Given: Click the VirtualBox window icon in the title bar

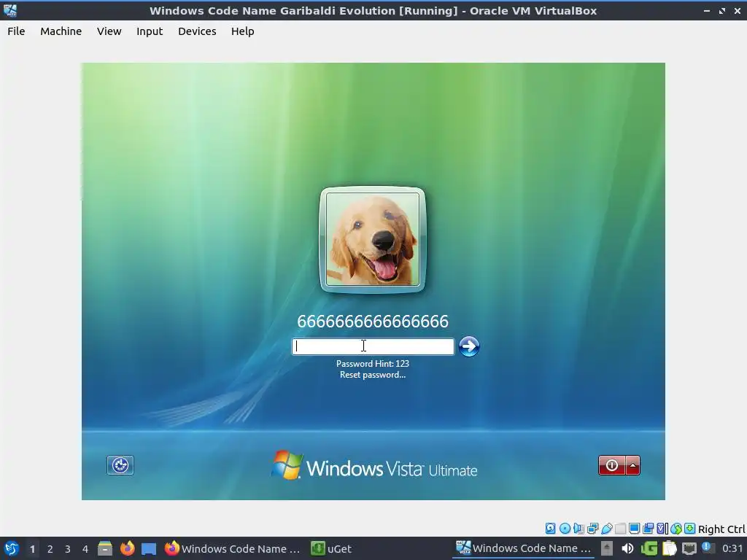Looking at the screenshot, I should (x=10, y=10).
